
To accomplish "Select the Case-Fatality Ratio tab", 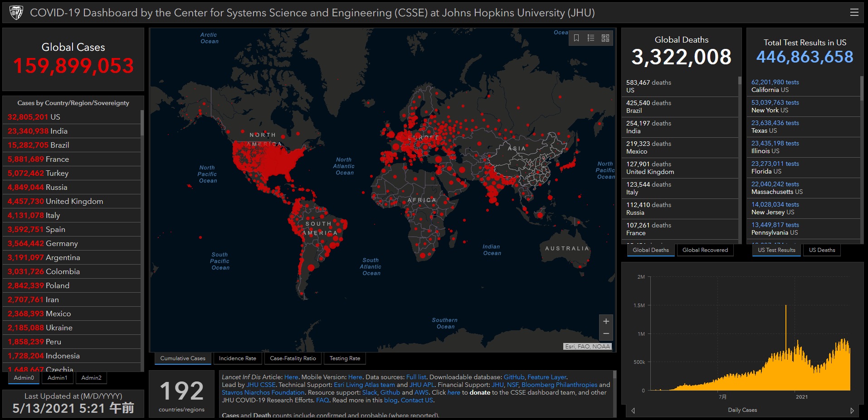I will pos(293,358).
